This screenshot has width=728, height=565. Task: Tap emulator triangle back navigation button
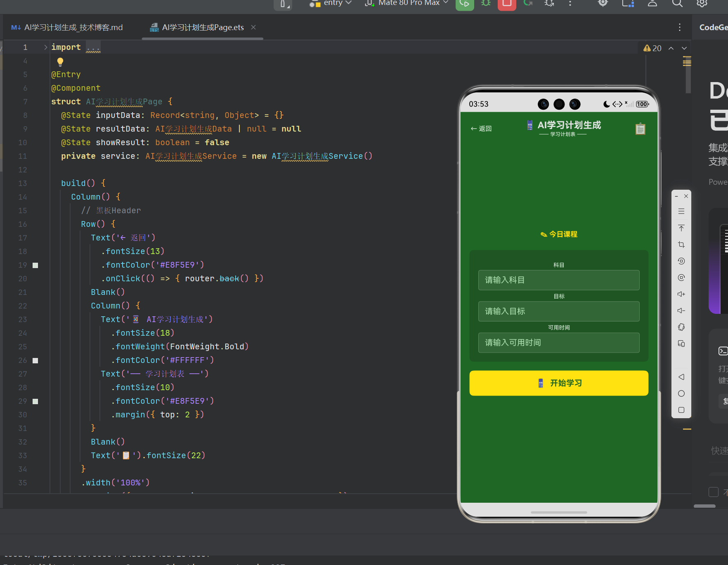pyautogui.click(x=681, y=377)
